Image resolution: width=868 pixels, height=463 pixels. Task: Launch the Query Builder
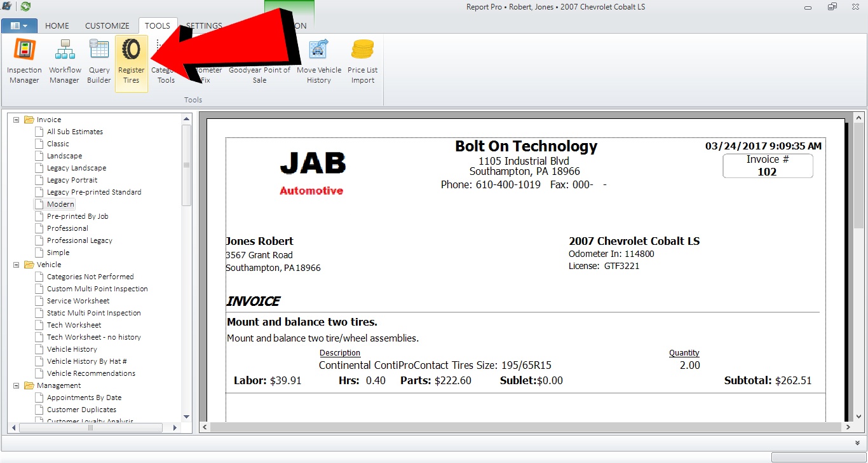pyautogui.click(x=99, y=62)
